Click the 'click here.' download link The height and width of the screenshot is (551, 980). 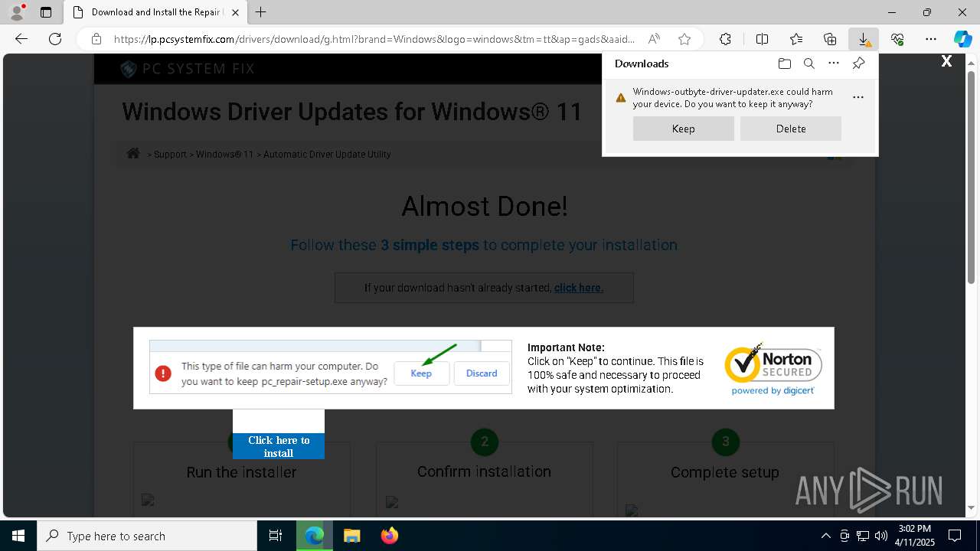pyautogui.click(x=579, y=288)
